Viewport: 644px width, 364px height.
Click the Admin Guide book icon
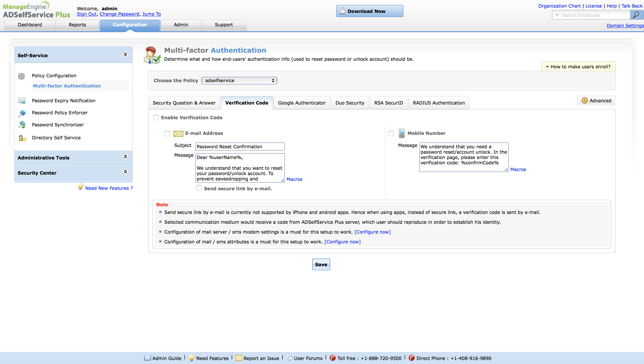pos(147,358)
